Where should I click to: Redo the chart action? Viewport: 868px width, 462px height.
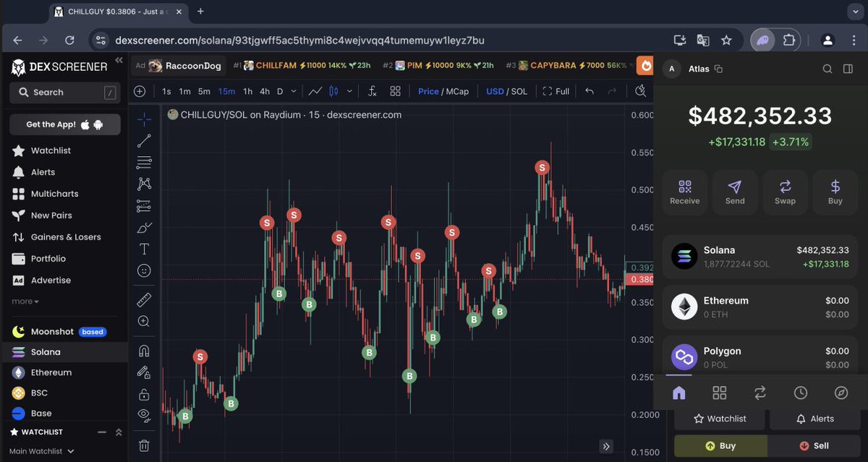click(612, 91)
